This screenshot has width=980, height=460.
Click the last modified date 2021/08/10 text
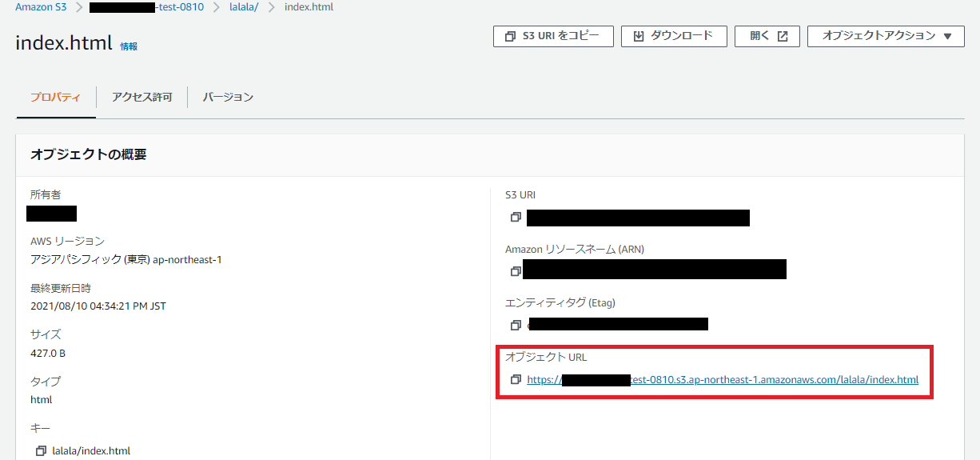(x=98, y=306)
